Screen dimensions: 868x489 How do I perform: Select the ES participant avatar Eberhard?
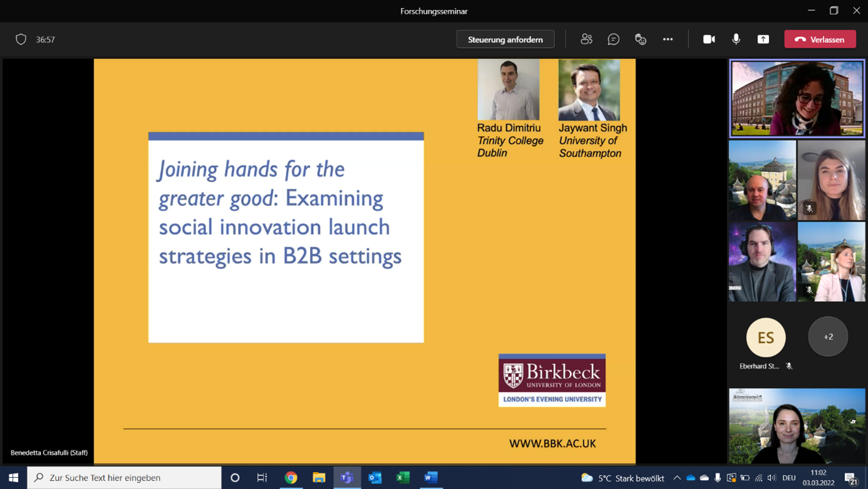tap(765, 337)
